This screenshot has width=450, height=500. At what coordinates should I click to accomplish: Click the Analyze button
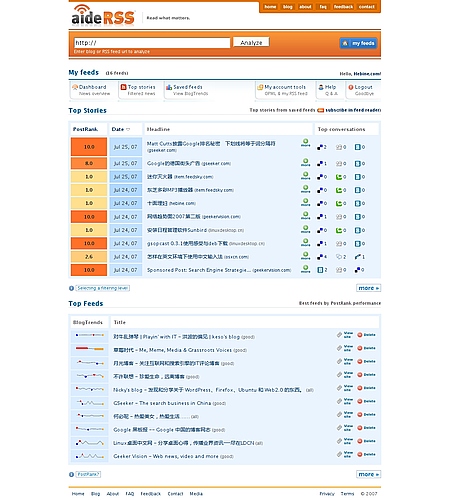251,42
